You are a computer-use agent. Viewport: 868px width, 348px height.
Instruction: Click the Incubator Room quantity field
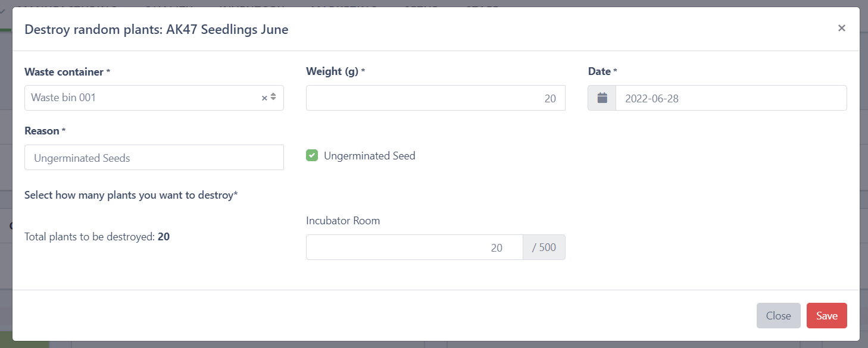click(x=414, y=247)
